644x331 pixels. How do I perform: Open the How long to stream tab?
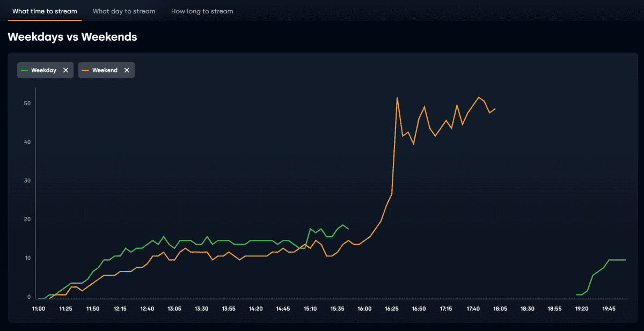tap(202, 11)
